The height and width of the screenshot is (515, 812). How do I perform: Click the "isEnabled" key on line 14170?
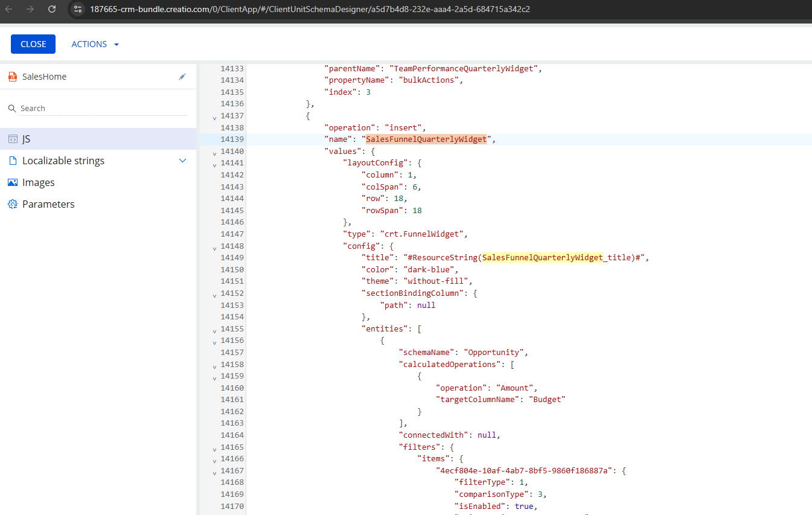click(x=479, y=506)
